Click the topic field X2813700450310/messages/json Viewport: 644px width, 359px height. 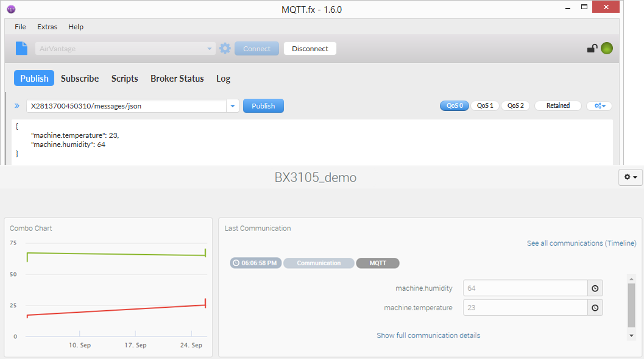(126, 106)
